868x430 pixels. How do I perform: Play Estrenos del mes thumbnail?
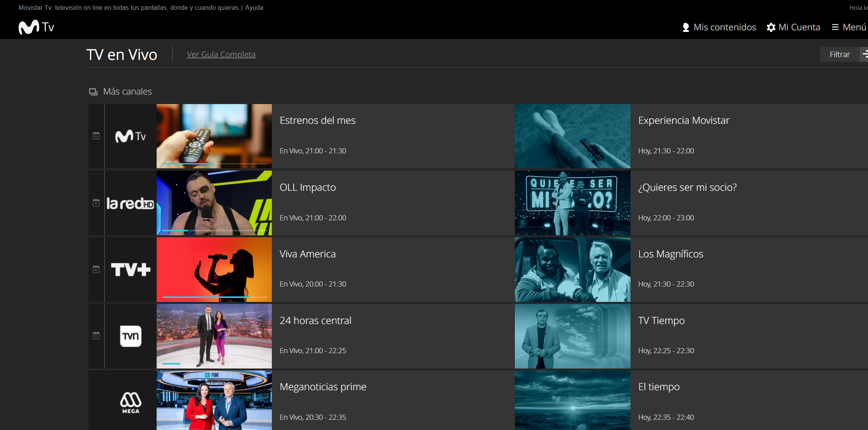214,136
